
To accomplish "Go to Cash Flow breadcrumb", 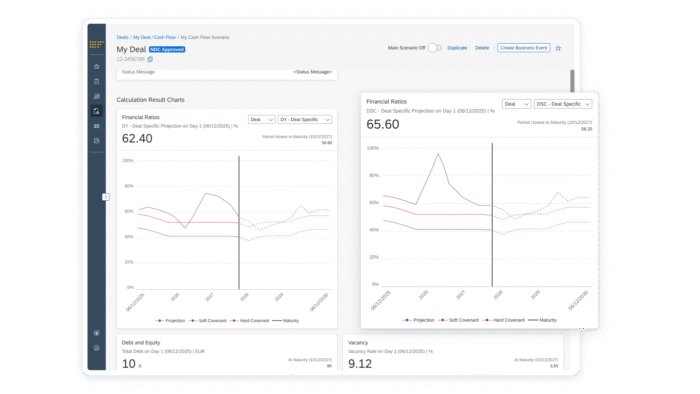I will point(165,37).
